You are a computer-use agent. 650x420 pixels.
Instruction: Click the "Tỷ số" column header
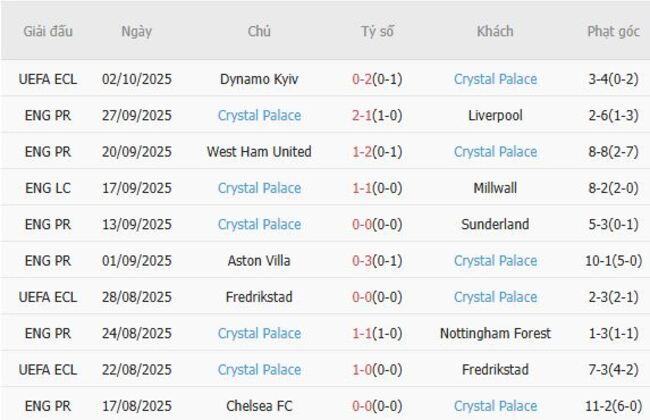tap(377, 31)
